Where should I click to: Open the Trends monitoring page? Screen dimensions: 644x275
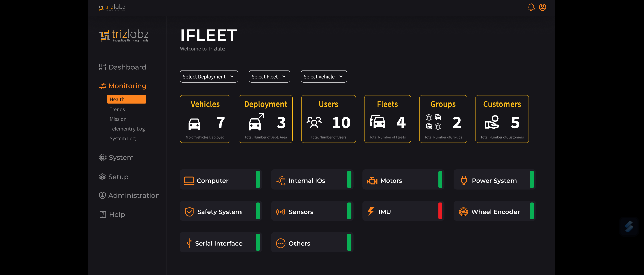(117, 109)
